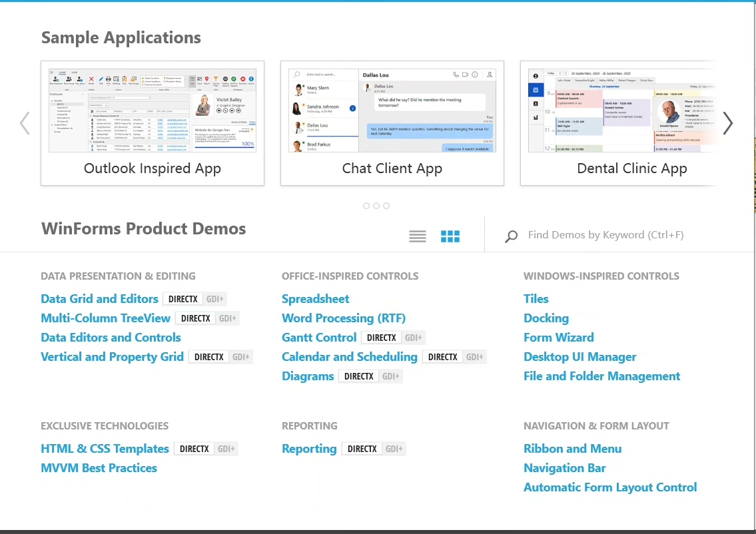
Task: Open Vertical and Property Grid demo
Action: (x=112, y=357)
